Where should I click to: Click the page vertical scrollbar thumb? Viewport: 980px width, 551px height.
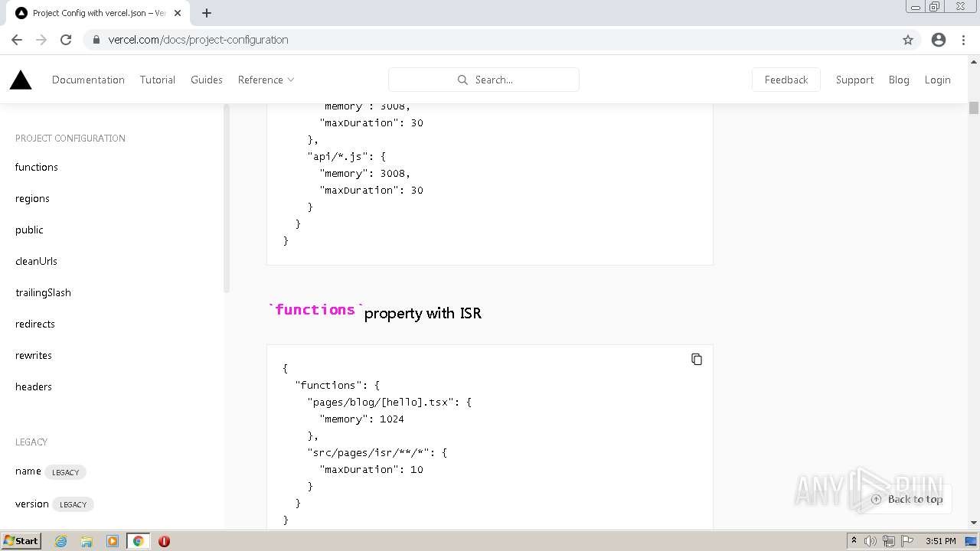(974, 108)
